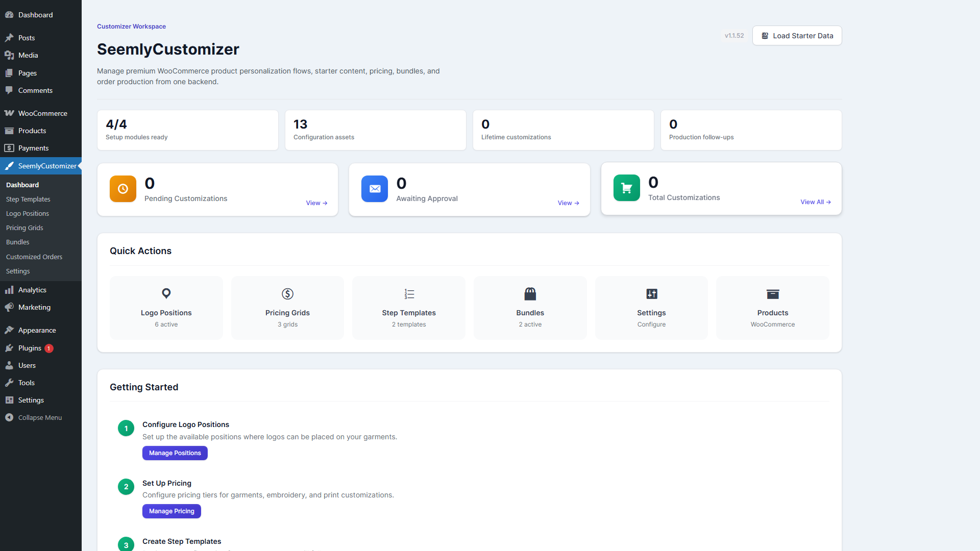Click the Users person icon
The width and height of the screenshot is (980, 551).
click(9, 365)
